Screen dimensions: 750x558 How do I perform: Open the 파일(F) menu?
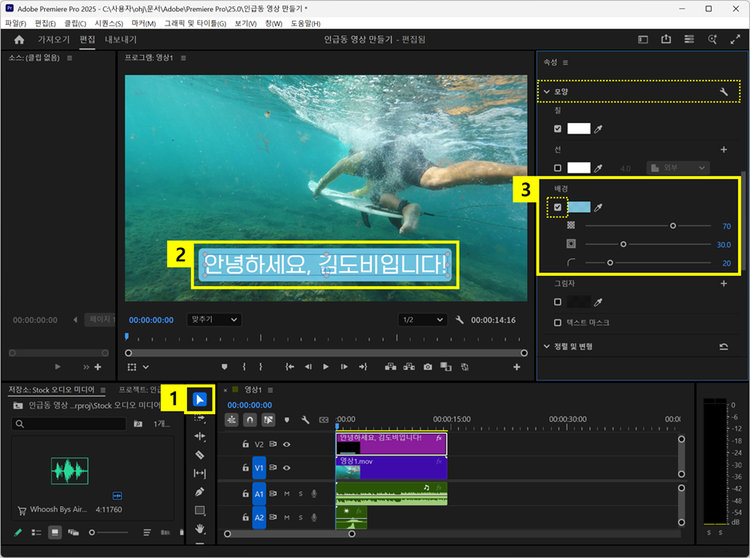point(15,22)
